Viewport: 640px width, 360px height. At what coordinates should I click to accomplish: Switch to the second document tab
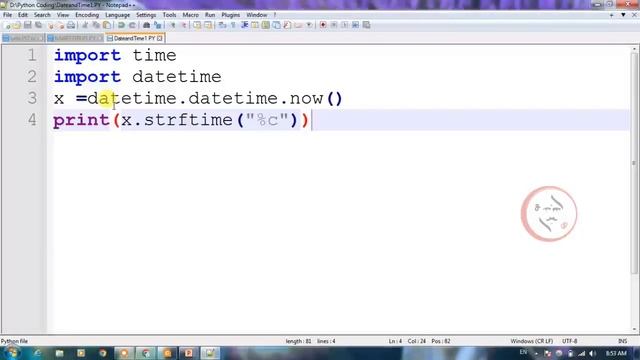coord(75,38)
